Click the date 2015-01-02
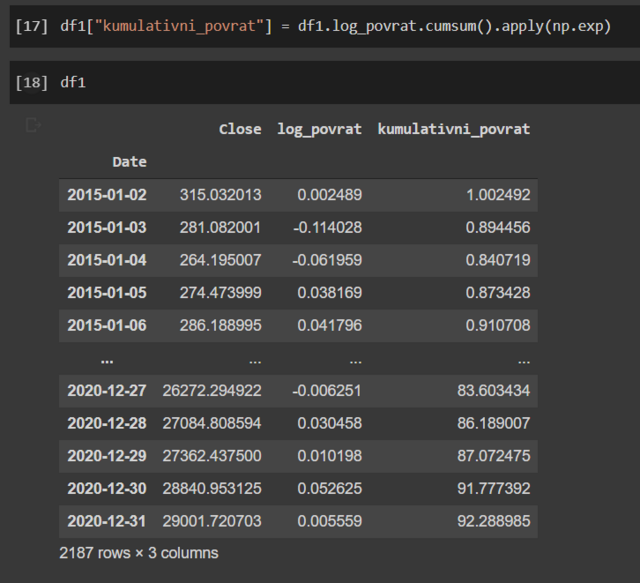 (x=107, y=195)
